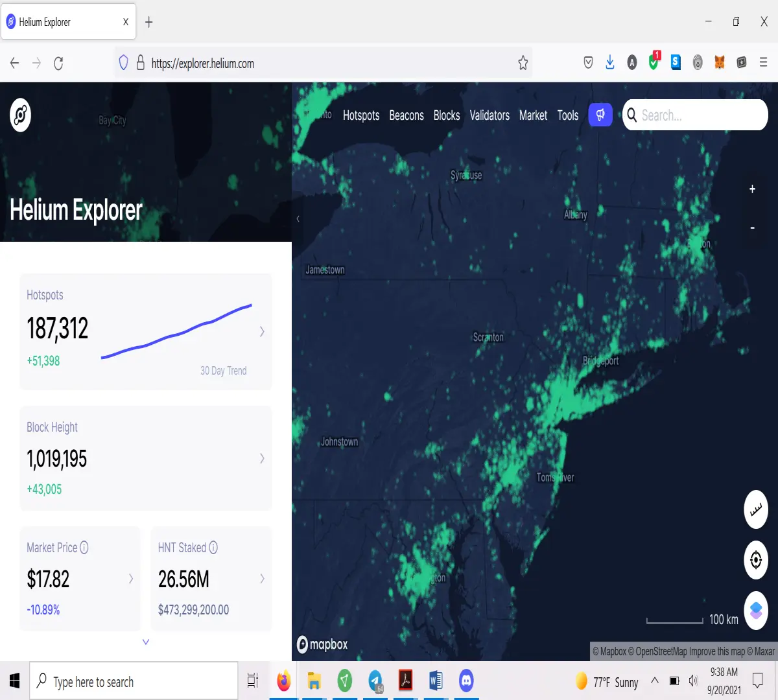Go forward in browser history
The height and width of the screenshot is (700, 778).
[x=36, y=63]
